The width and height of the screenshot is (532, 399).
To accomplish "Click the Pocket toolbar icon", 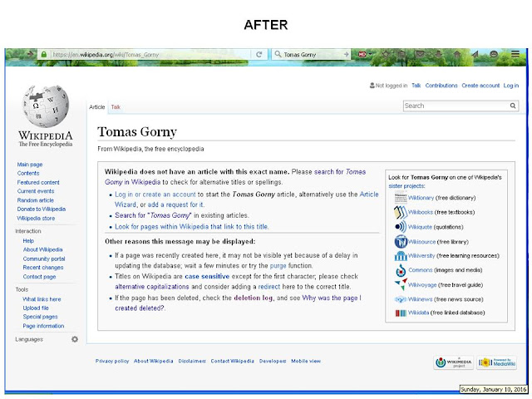I will coord(420,54).
